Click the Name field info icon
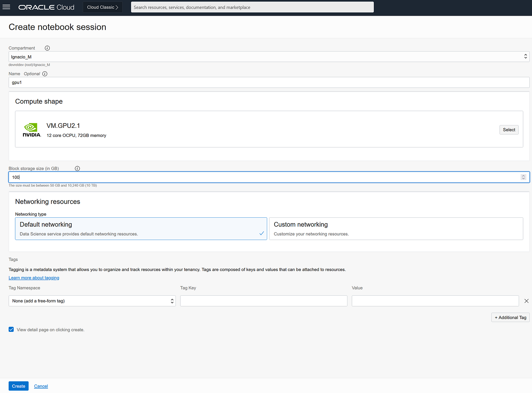 pos(45,74)
